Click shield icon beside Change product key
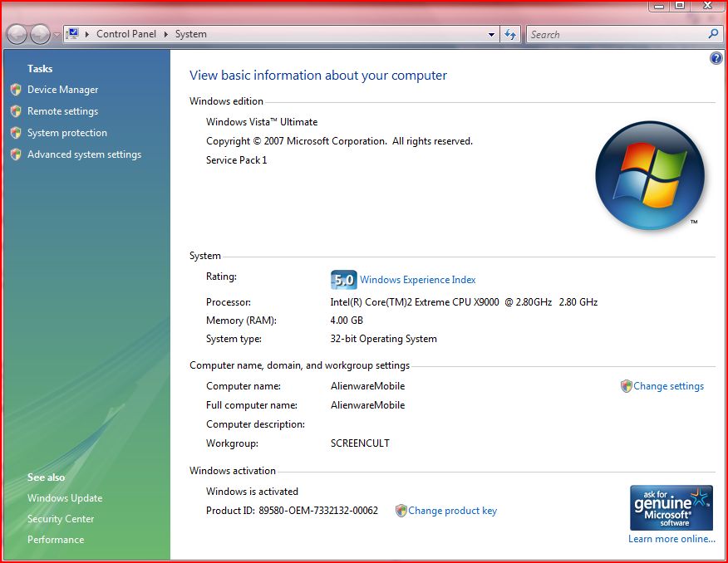728x563 pixels. point(401,511)
